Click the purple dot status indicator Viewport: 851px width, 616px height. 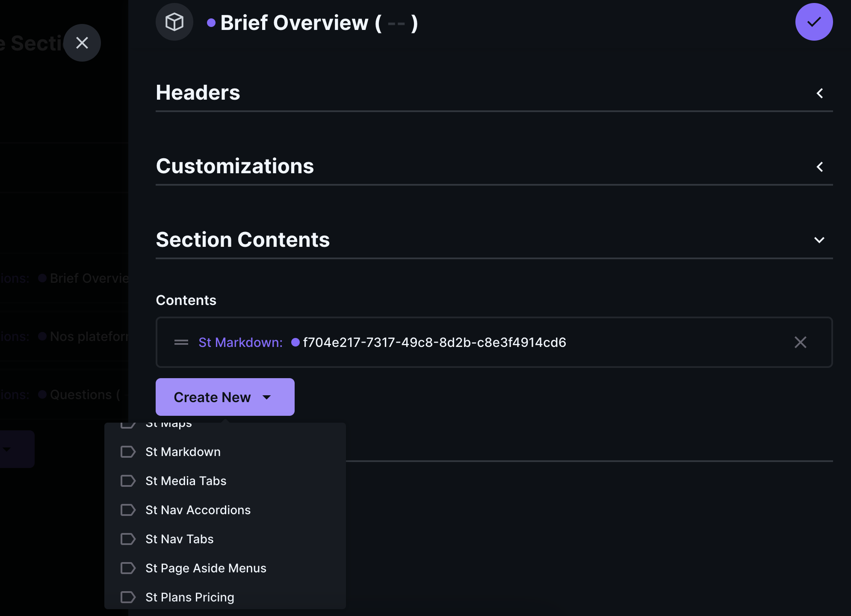pos(210,22)
